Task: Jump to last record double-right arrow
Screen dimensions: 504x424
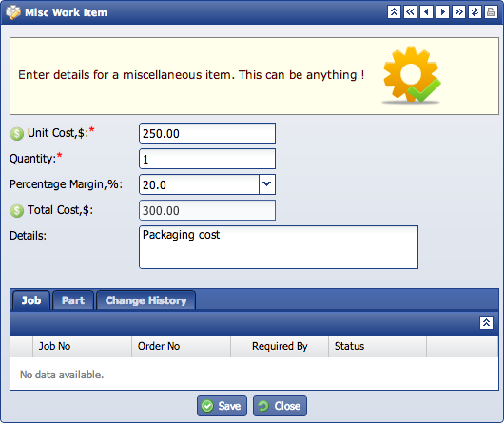Action: [x=458, y=12]
